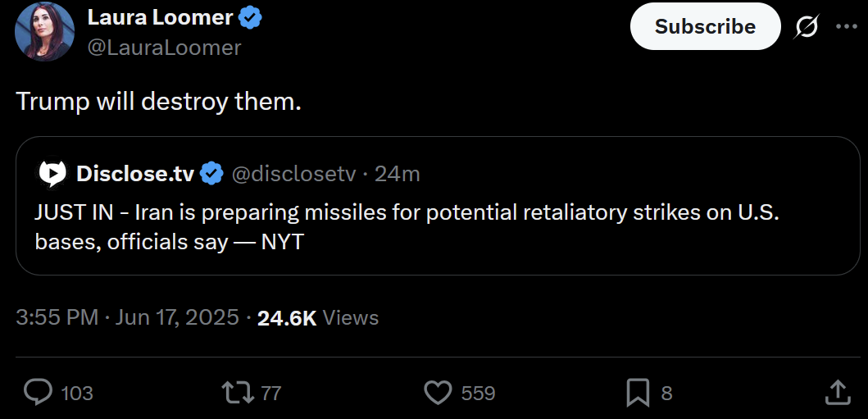Repost this tweet using the retweet icon
868x419 pixels.
(x=238, y=393)
